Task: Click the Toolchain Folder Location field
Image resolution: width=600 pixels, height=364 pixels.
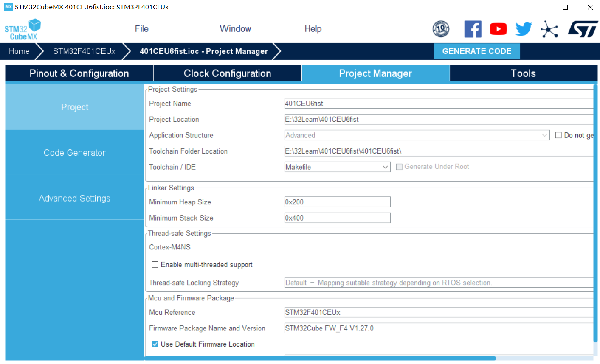Action: click(439, 151)
